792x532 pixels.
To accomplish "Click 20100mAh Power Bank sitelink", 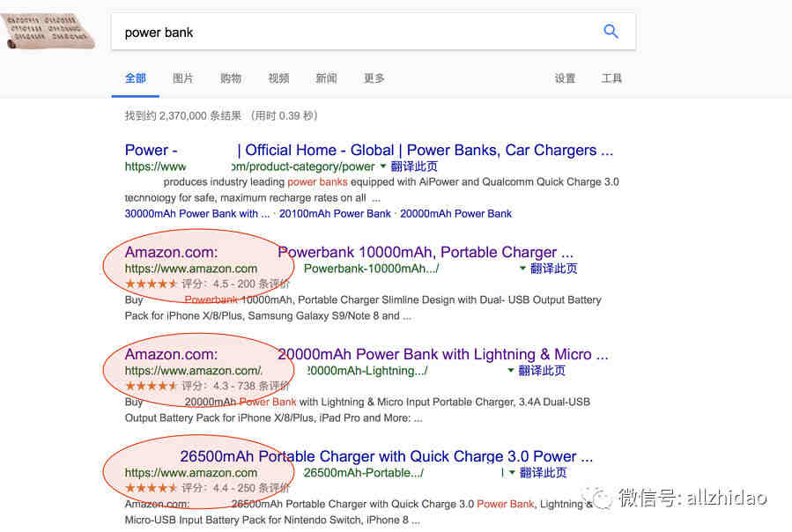I will [335, 214].
